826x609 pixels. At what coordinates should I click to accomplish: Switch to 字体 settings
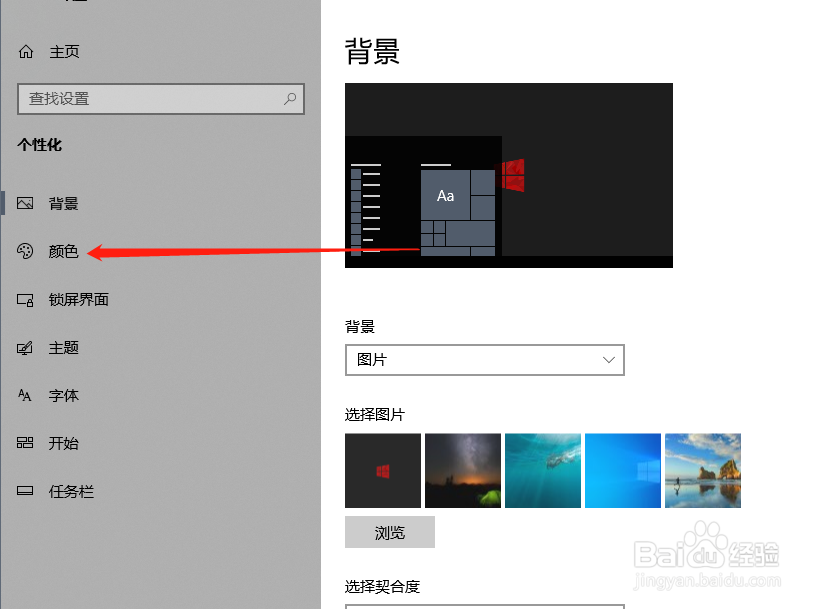pos(63,396)
